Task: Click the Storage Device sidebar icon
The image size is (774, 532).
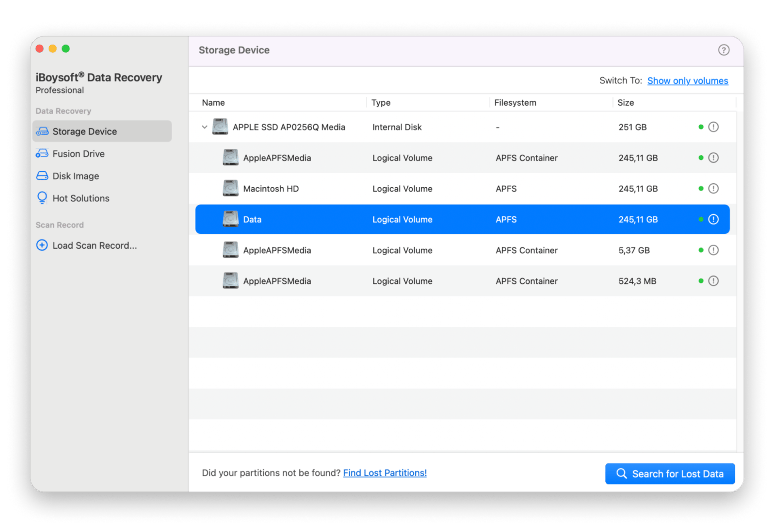Action: click(42, 132)
